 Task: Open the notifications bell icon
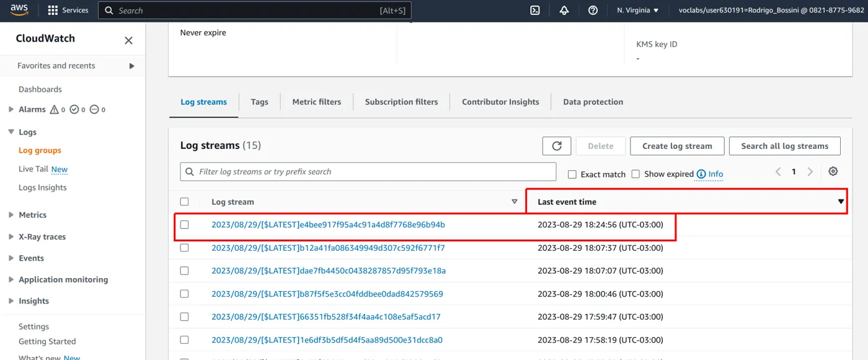pyautogui.click(x=564, y=11)
